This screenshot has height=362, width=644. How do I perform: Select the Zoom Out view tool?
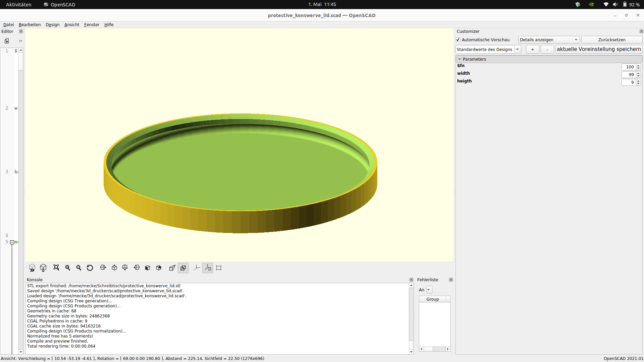click(78, 268)
